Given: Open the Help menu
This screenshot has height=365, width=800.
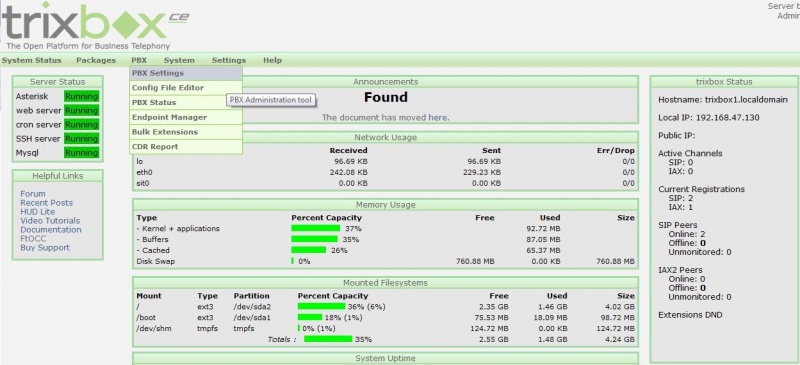Looking at the screenshot, I should (272, 60).
